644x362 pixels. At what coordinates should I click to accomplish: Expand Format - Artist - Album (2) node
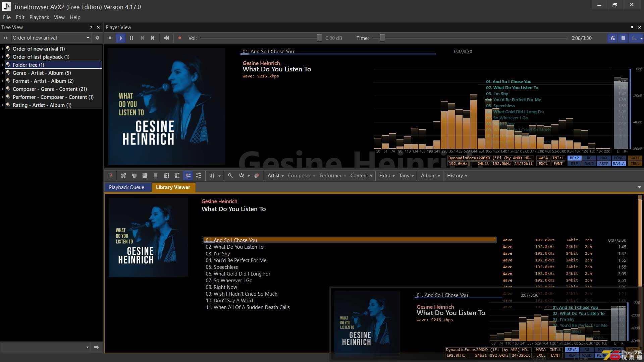(3, 81)
